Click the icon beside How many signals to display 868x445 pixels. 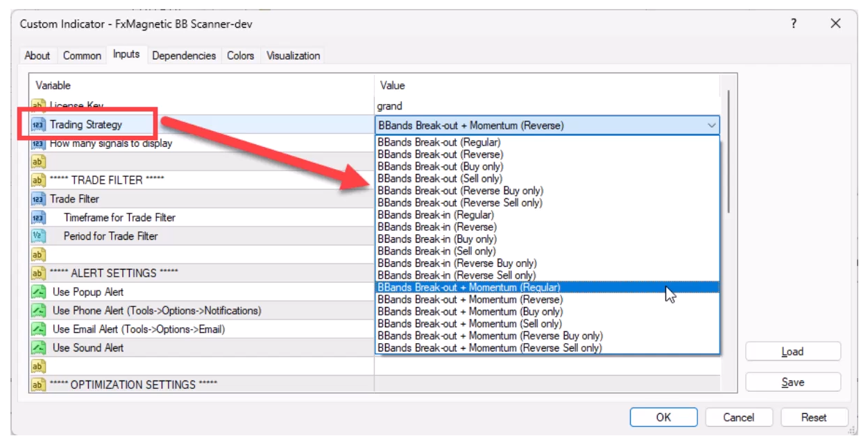37,143
